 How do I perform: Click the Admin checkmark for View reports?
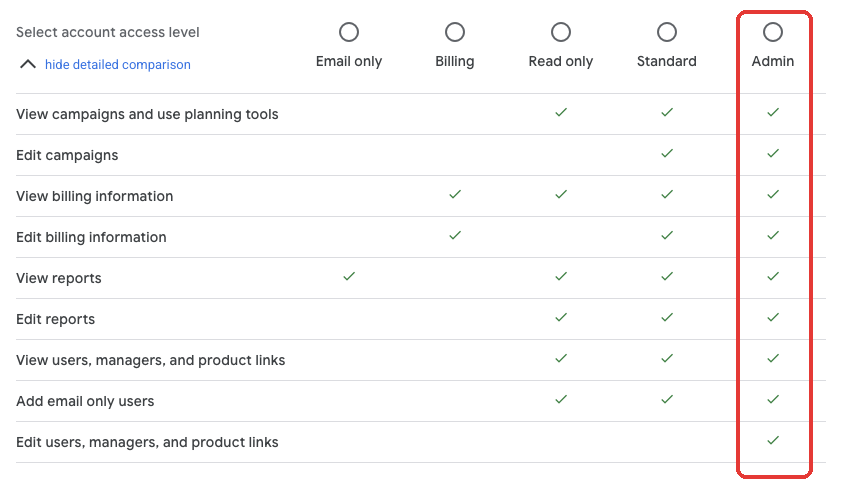pyautogui.click(x=773, y=276)
